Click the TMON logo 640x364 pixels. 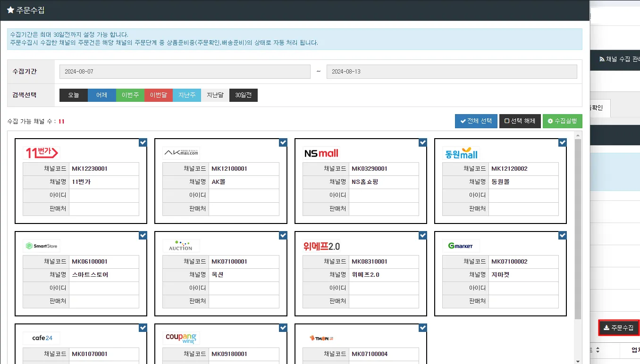point(321,338)
